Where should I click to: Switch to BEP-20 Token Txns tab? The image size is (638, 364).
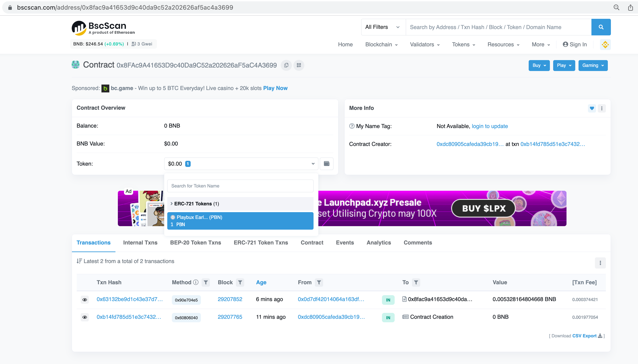pyautogui.click(x=195, y=243)
